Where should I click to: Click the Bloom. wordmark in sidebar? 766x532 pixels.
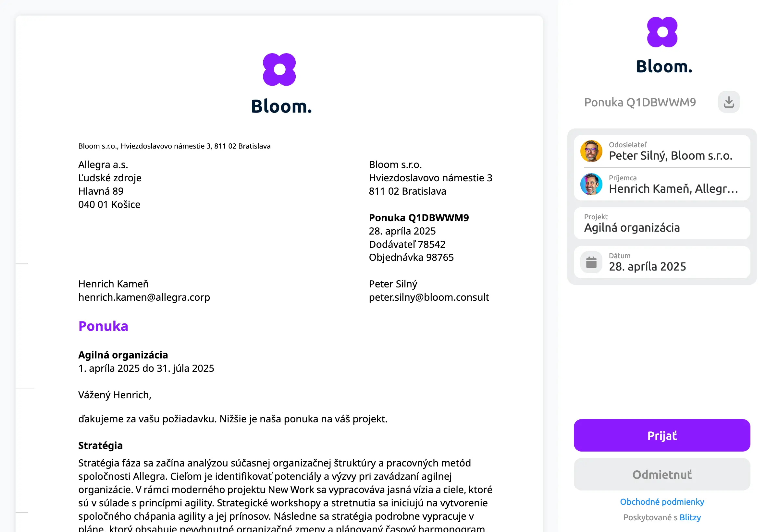664,66
